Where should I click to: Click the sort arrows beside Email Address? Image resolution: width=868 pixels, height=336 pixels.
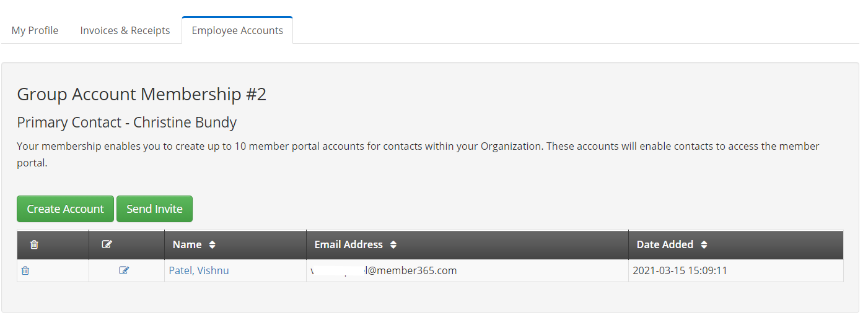click(393, 244)
